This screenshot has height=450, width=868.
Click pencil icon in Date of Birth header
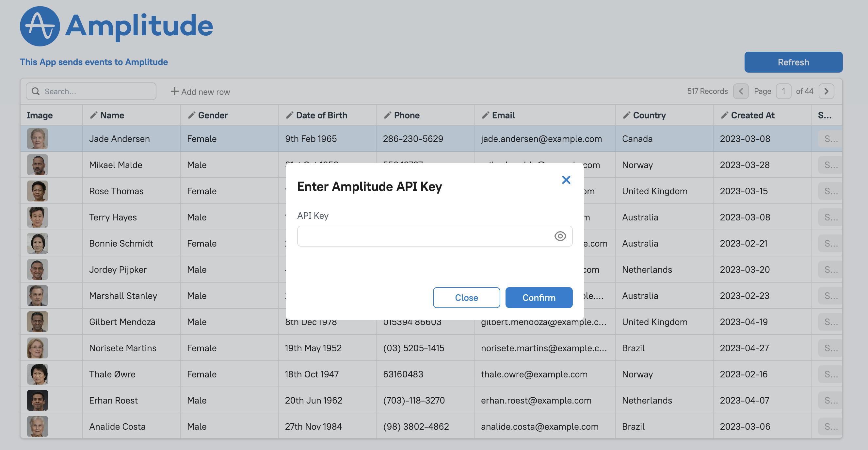click(x=289, y=115)
